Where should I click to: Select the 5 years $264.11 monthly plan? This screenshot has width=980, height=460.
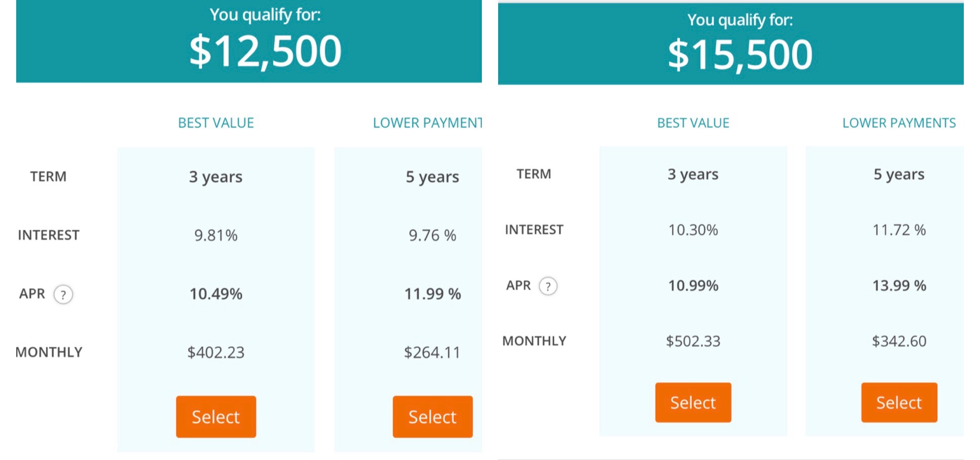point(432,416)
